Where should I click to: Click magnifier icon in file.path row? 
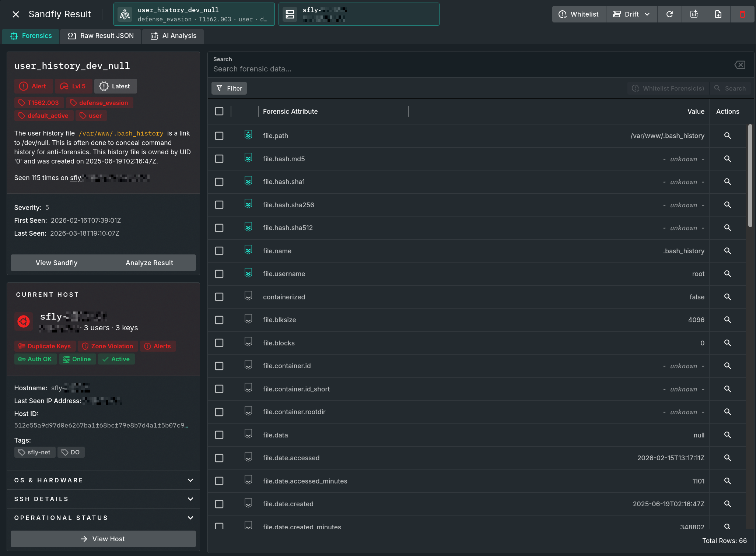pos(727,136)
